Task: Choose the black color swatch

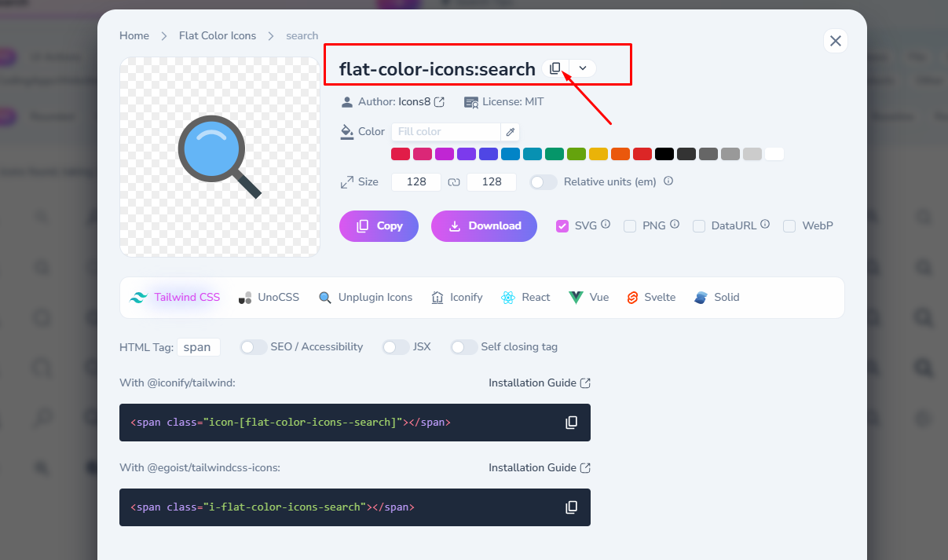Action: pyautogui.click(x=664, y=154)
